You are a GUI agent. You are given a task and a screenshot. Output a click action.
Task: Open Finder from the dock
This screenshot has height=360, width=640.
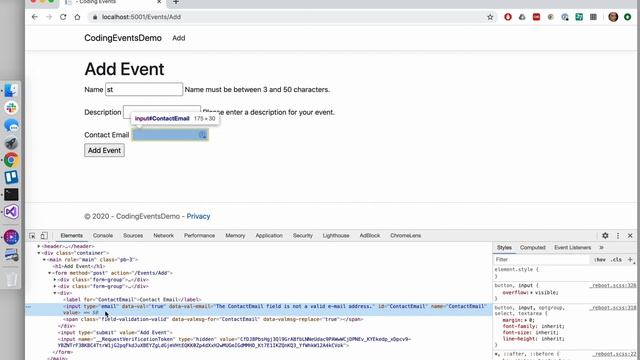click(11, 90)
